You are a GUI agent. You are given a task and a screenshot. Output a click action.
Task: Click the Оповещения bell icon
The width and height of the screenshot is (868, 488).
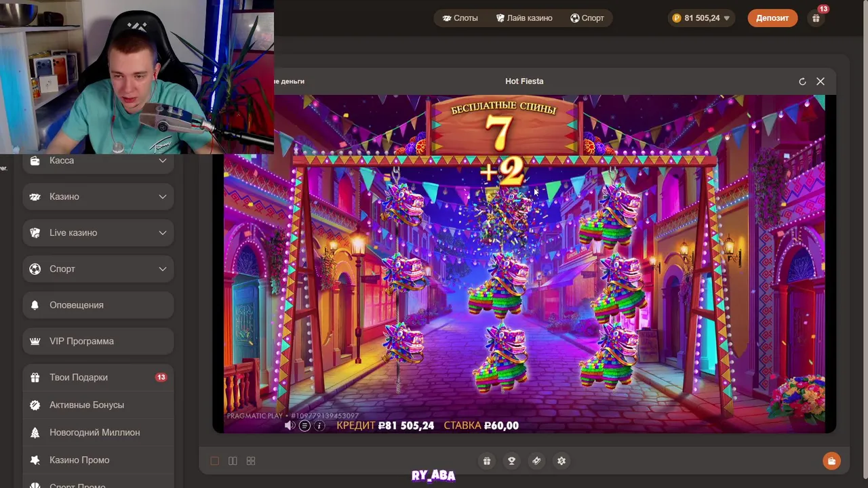(x=35, y=305)
